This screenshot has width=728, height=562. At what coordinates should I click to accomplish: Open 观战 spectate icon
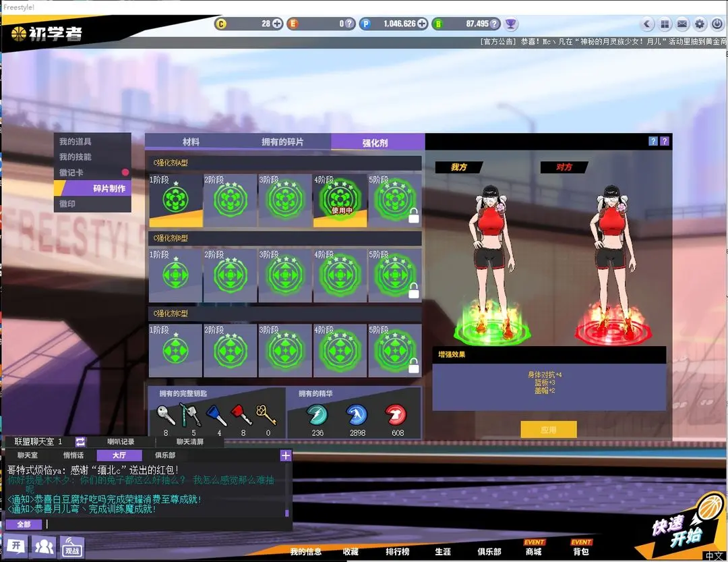(72, 547)
